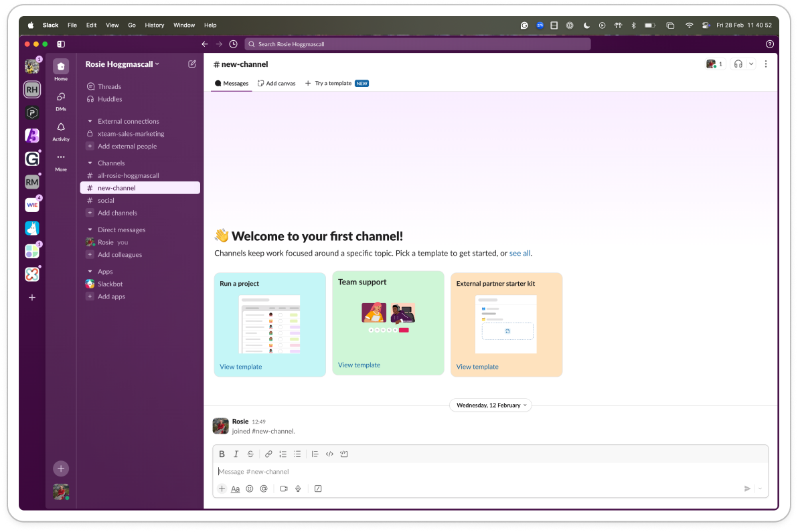
Task: Open channel more actions menu
Action: coord(766,64)
